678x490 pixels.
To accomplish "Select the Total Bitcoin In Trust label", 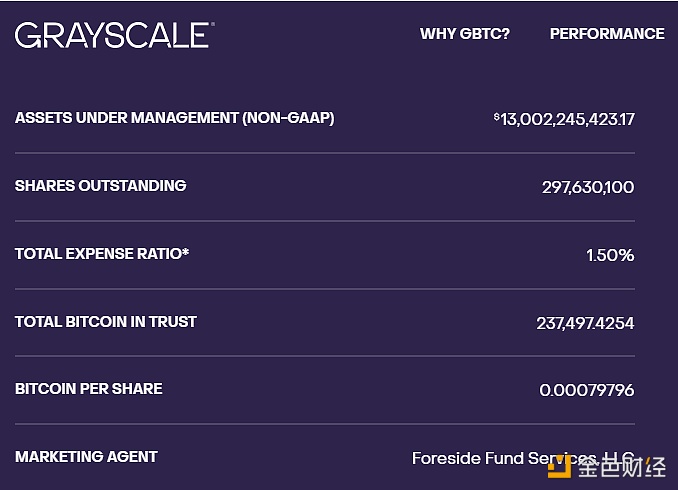I will tap(106, 321).
